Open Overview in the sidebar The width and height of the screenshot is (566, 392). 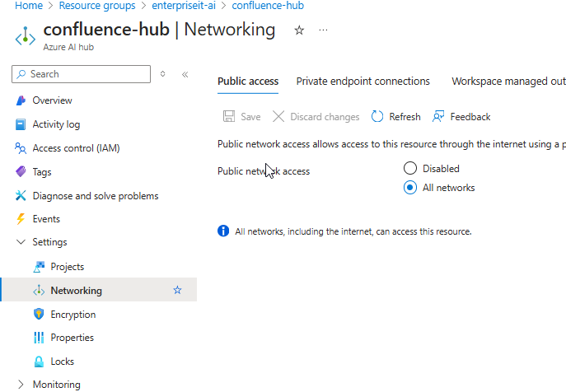tap(53, 100)
